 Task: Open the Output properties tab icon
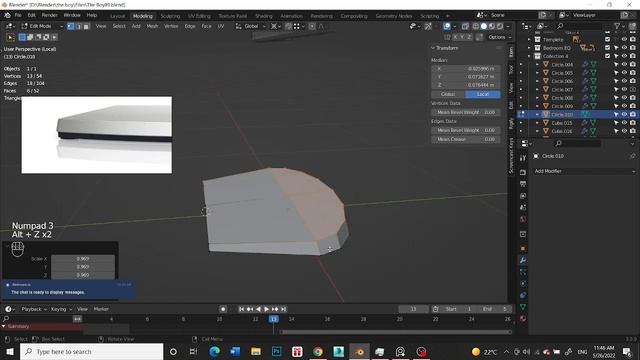click(523, 184)
